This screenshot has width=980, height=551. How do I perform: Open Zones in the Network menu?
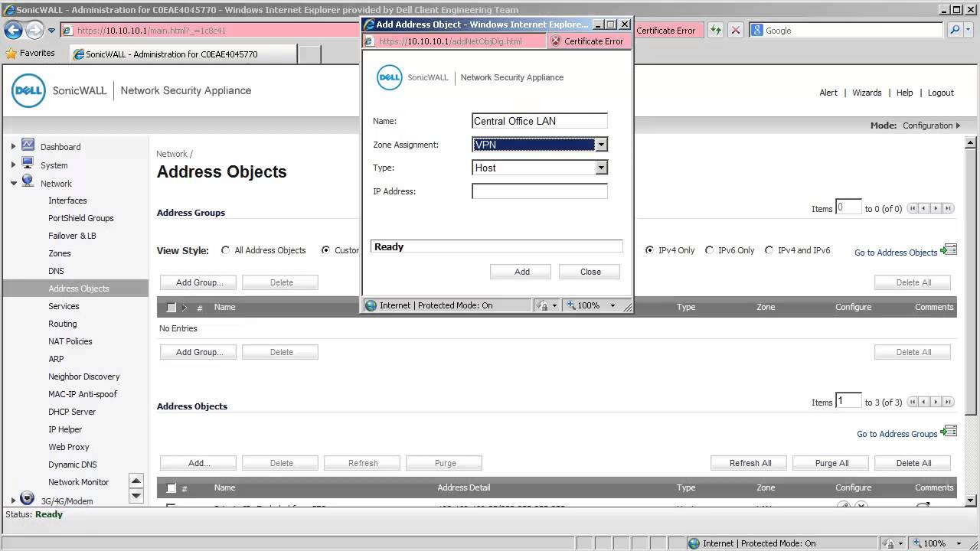coord(60,253)
